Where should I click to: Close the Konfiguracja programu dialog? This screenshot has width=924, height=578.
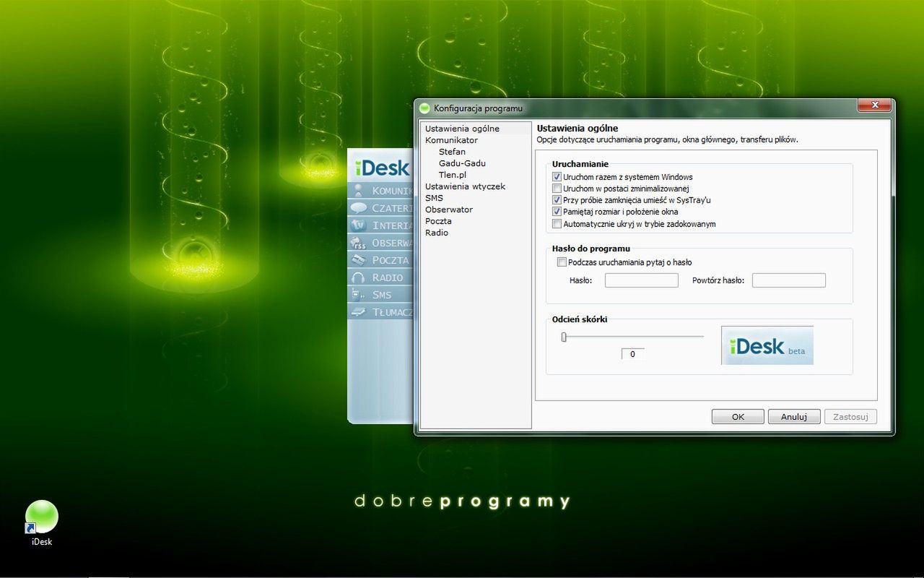coord(874,105)
